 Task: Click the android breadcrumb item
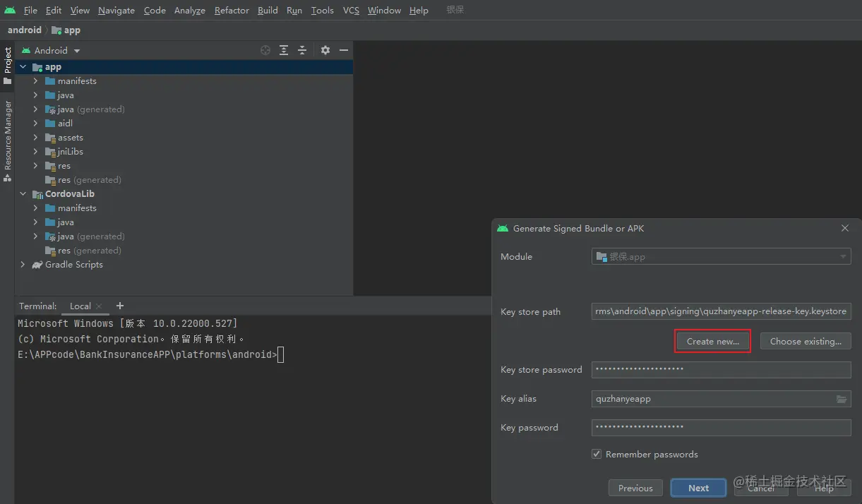pos(25,30)
